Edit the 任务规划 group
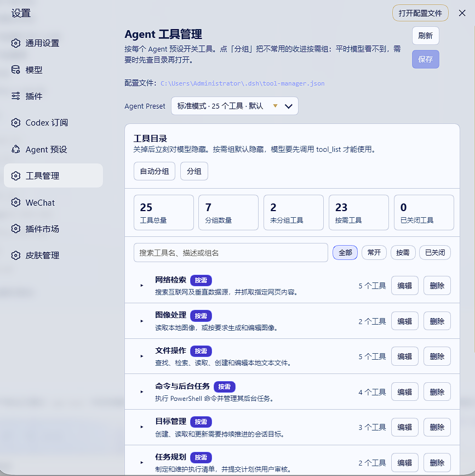The height and width of the screenshot is (476, 475). pyautogui.click(x=405, y=462)
